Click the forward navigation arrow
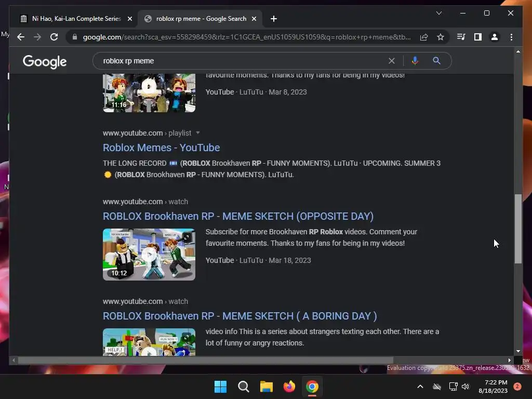 click(x=37, y=37)
